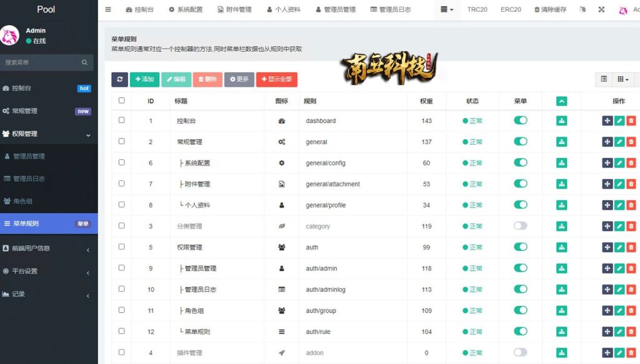This screenshot has width=640, height=364.
Task: Click collapse-all green arrow in table header
Action: click(562, 101)
